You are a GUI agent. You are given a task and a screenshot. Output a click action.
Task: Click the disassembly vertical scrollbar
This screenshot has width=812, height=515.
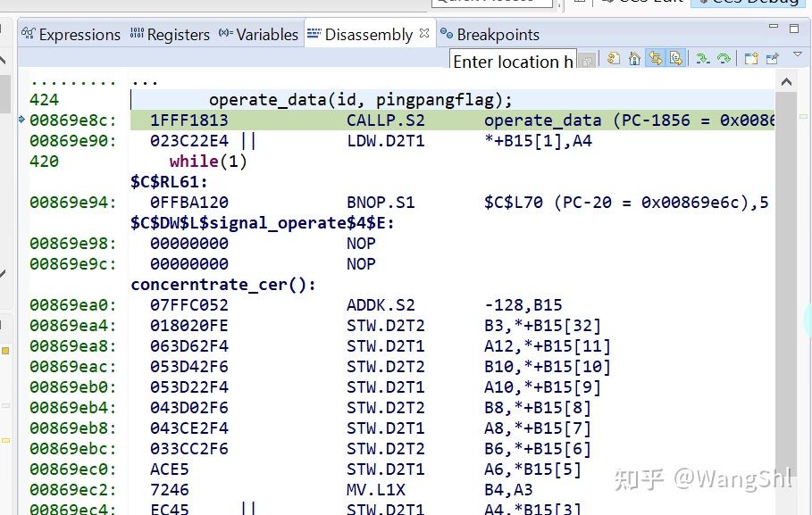[x=785, y=268]
